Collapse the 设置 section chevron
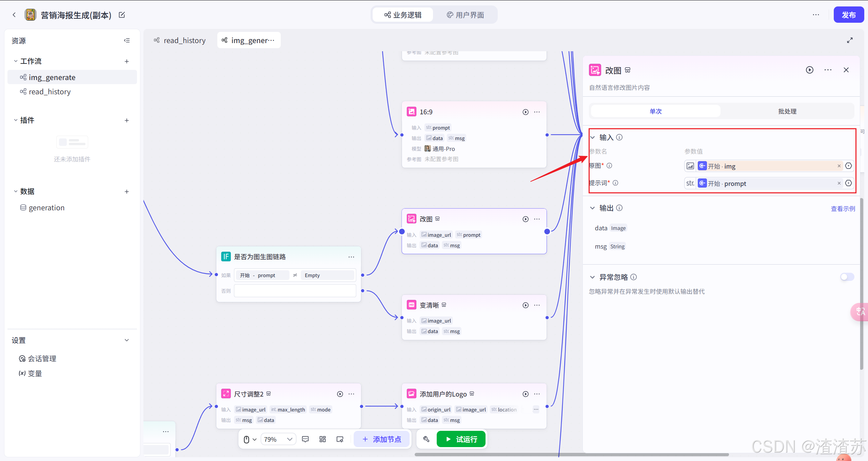868x461 pixels. pyautogui.click(x=126, y=340)
